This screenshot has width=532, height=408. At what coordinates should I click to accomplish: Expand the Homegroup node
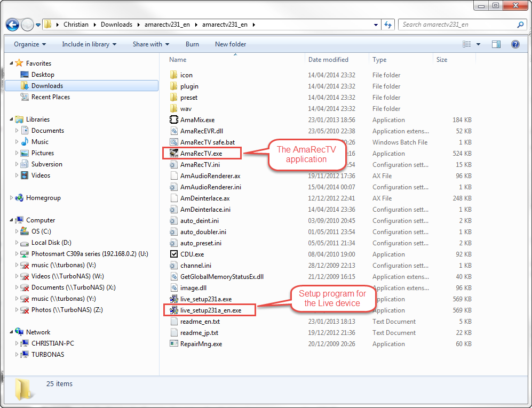coord(11,198)
